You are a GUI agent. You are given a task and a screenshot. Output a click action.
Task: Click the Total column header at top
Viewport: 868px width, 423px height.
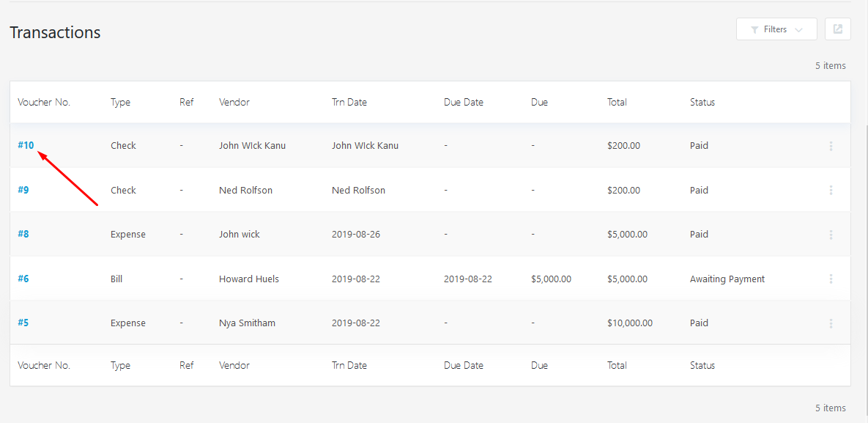[617, 103]
